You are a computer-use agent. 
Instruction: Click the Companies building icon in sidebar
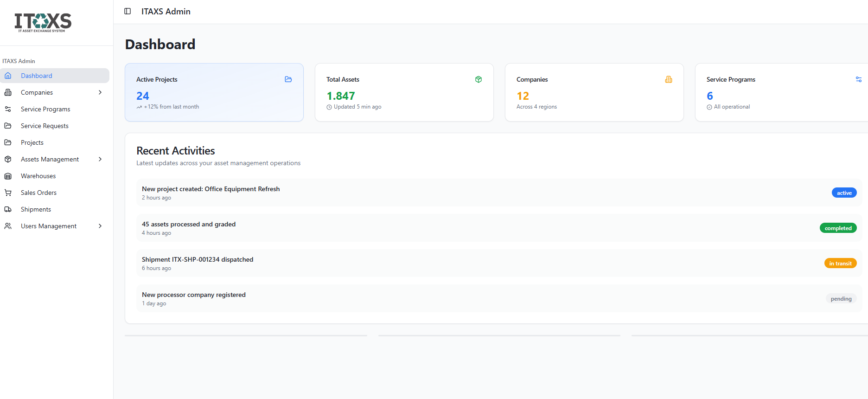pyautogui.click(x=8, y=92)
